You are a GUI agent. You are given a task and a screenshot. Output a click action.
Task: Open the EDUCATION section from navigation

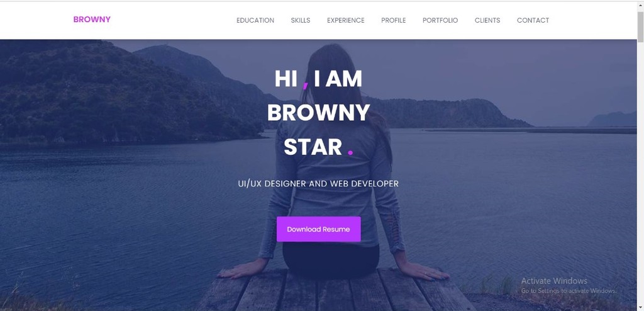click(255, 20)
